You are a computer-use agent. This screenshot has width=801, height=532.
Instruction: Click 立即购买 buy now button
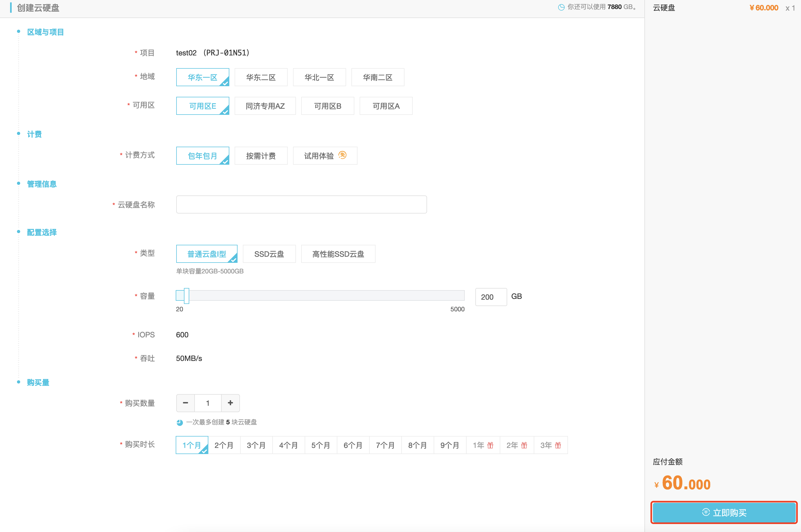click(724, 512)
